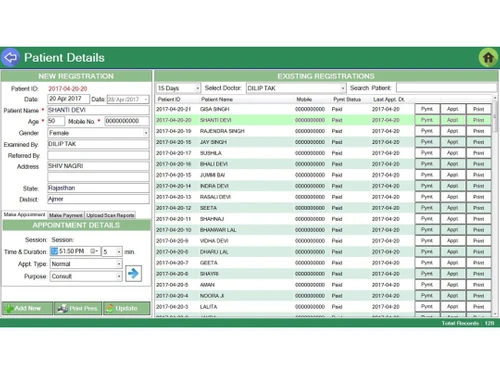Click Appt button for GISA SINGH

coord(452,109)
